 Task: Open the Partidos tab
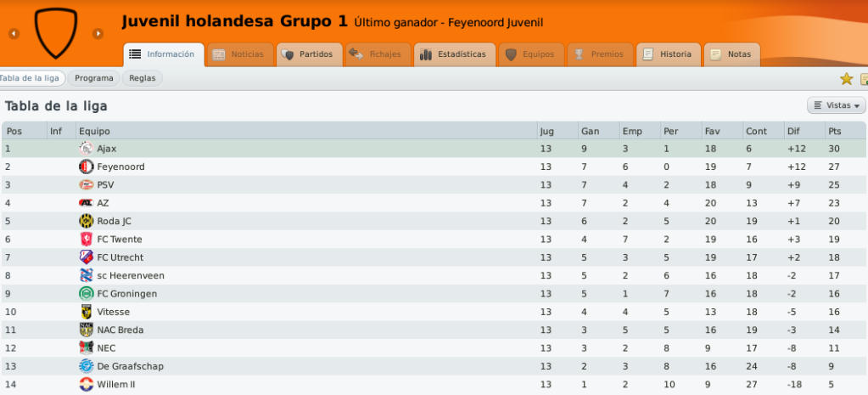[310, 54]
